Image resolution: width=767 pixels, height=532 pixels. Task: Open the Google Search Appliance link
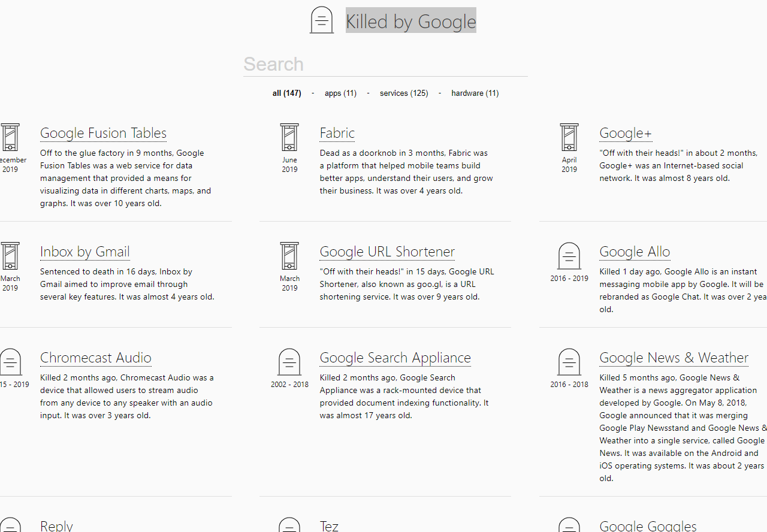(x=395, y=358)
